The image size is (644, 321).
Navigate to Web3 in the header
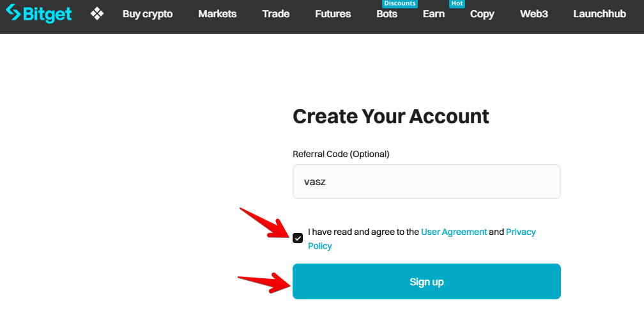534,14
